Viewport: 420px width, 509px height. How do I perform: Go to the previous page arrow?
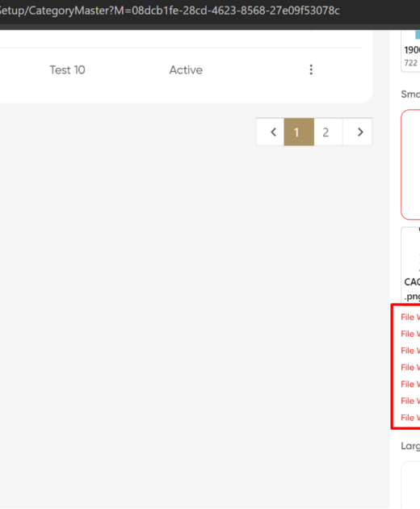coord(273,133)
